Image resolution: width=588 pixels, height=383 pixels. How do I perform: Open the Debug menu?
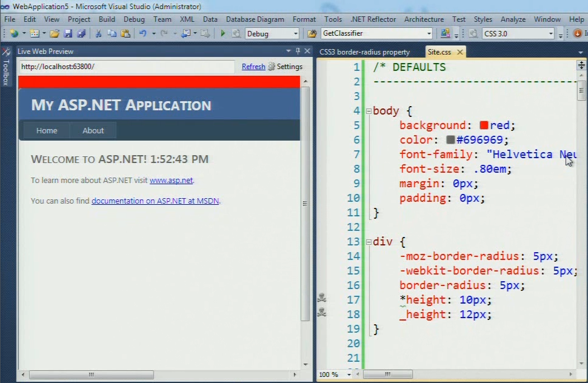pos(134,19)
